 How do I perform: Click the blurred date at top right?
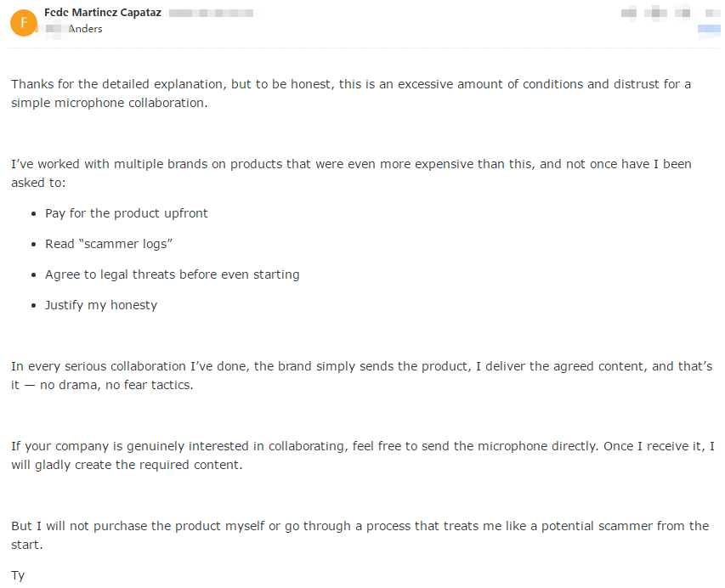[670, 14]
